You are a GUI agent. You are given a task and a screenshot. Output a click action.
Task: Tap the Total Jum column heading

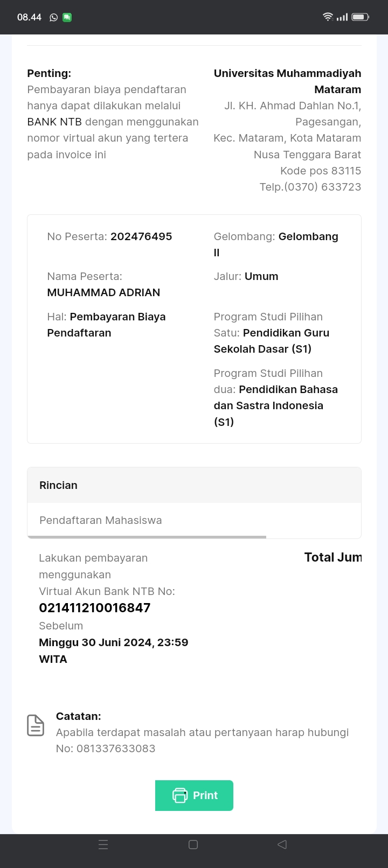tap(332, 557)
